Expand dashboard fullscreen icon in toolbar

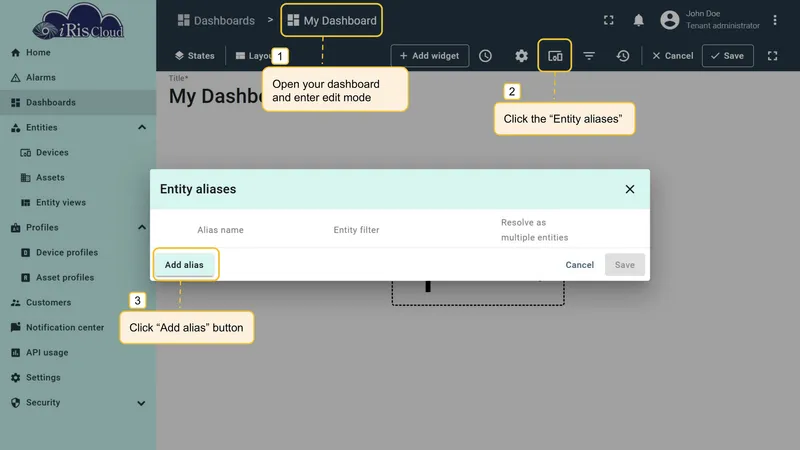pyautogui.click(x=772, y=56)
